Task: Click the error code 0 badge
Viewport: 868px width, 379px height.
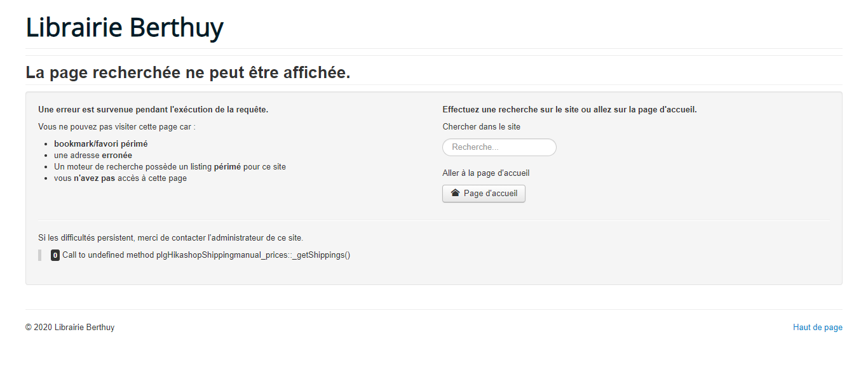Action: pos(55,255)
